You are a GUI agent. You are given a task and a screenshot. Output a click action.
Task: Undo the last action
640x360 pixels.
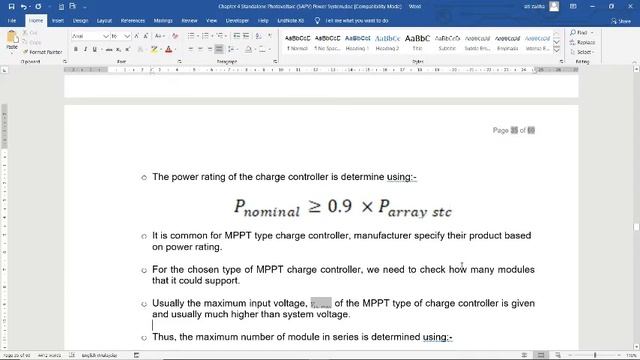[24, 7]
